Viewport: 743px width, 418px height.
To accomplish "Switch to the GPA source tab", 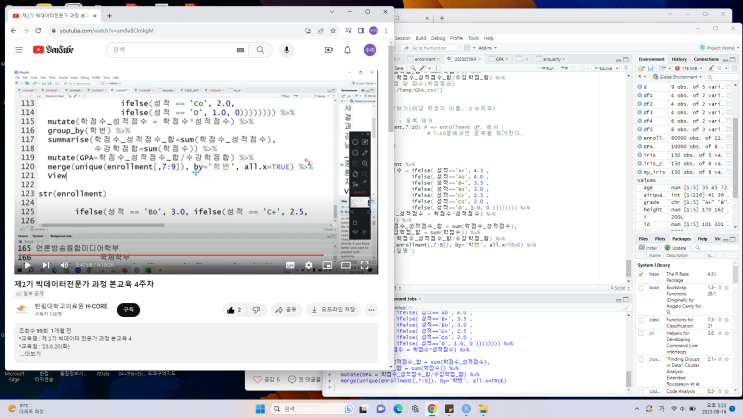I will (499, 59).
